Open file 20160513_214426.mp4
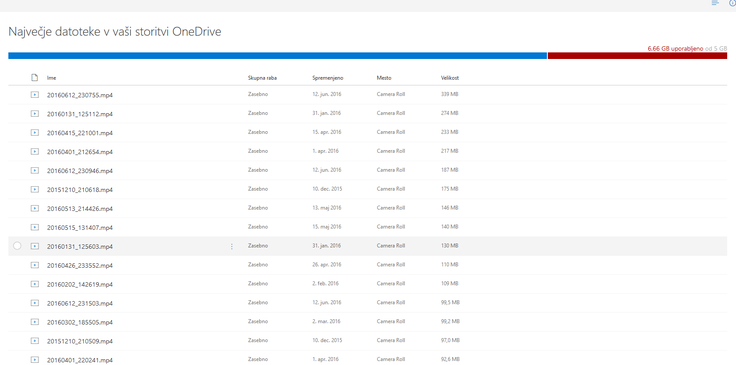Image resolution: width=736 pixels, height=365 pixels. (80, 208)
